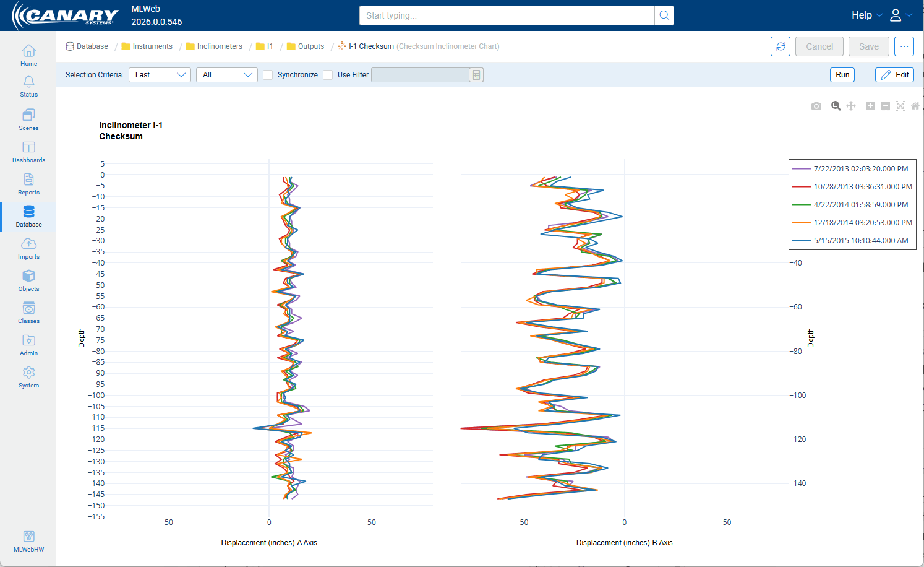Click the chart camera snapshot icon
The height and width of the screenshot is (567, 924).
[x=816, y=106]
